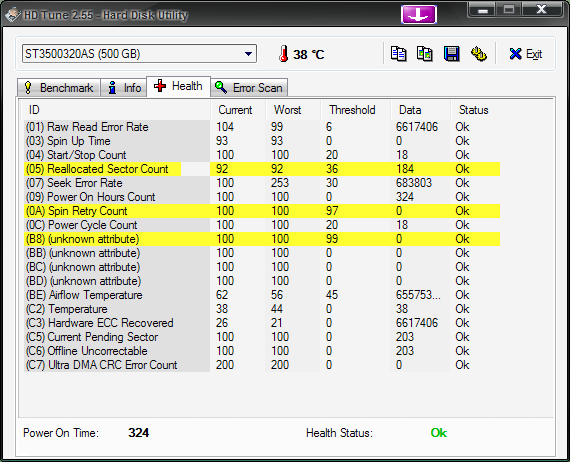Select the (C2) Temperature row
This screenshot has width=570, height=462.
click(262, 309)
